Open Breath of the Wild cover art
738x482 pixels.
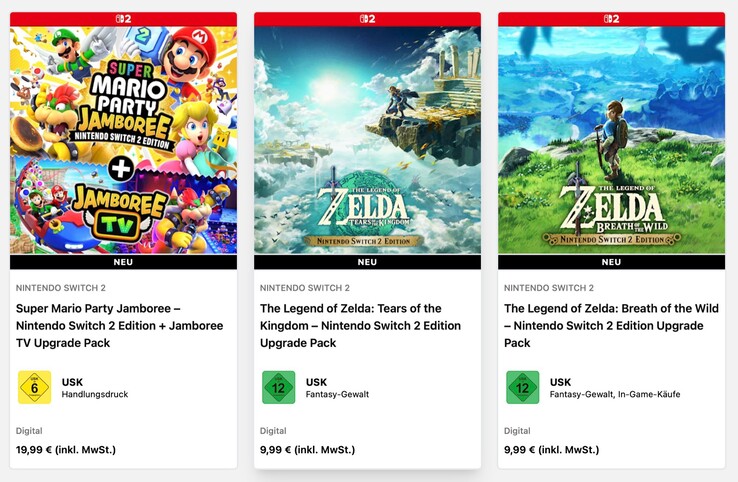(611, 140)
